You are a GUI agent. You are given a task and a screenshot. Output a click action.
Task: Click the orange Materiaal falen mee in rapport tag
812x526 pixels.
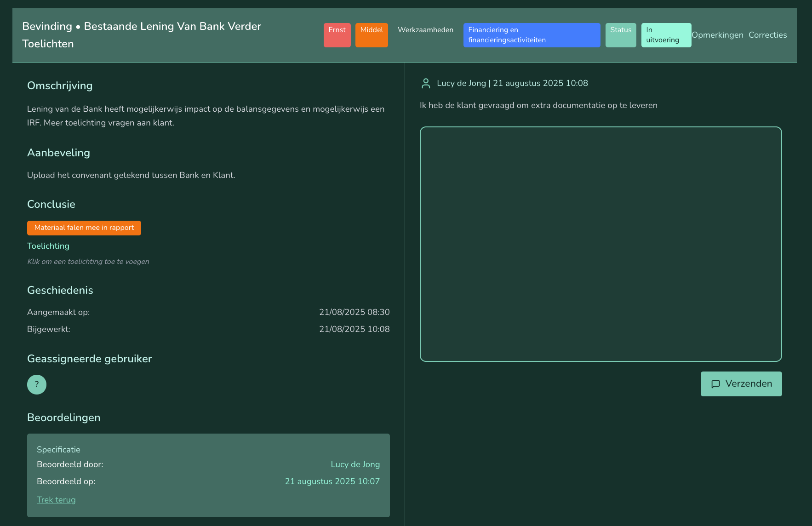(84, 228)
